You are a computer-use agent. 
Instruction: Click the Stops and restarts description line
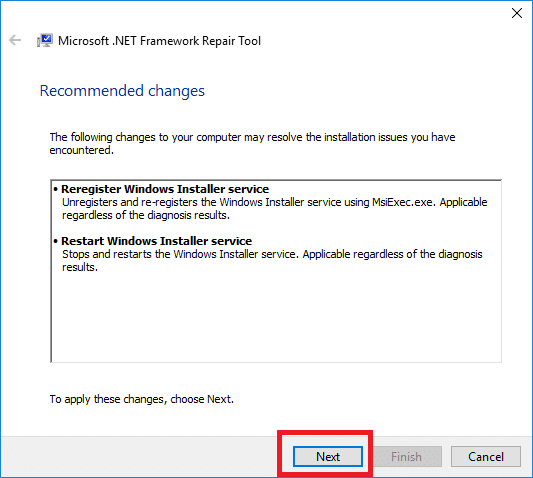click(x=272, y=254)
